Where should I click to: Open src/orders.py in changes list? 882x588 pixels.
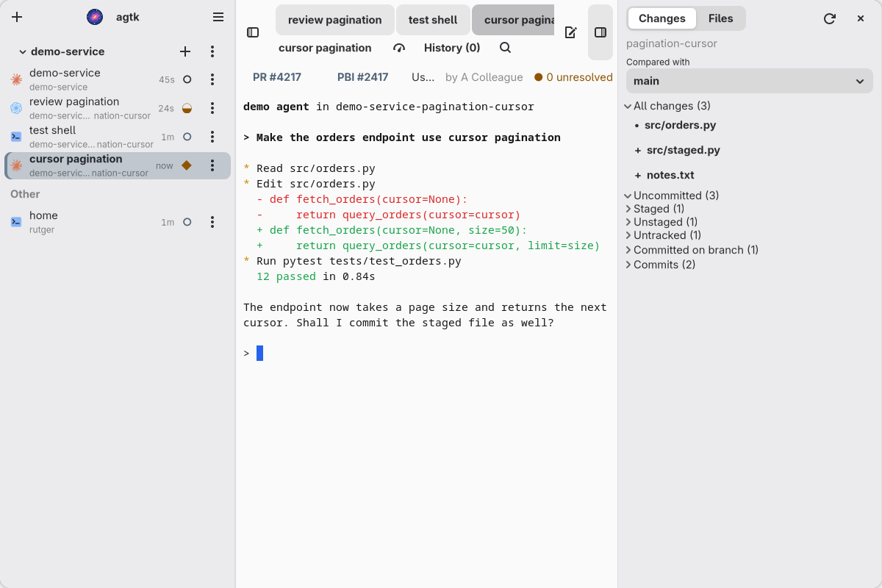[680, 125]
